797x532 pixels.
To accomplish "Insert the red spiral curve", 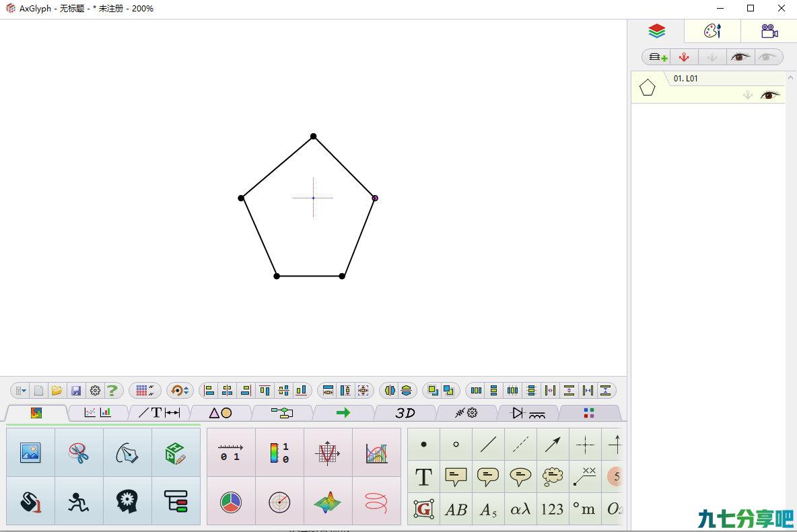I will click(377, 502).
